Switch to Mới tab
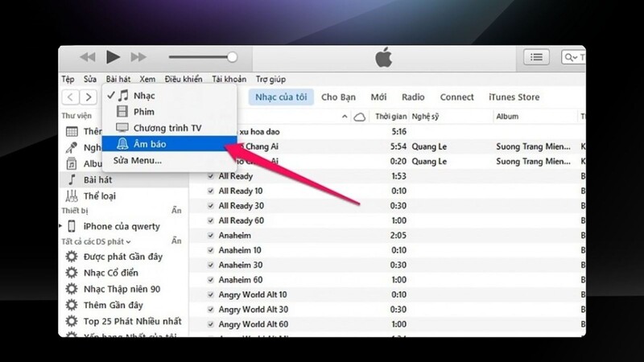 (378, 97)
